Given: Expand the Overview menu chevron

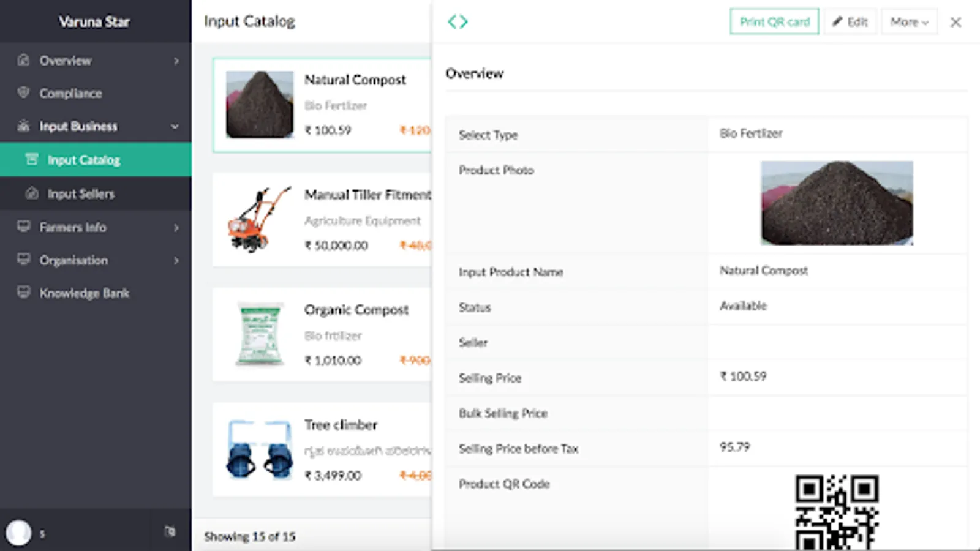Looking at the screenshot, I should tap(176, 61).
